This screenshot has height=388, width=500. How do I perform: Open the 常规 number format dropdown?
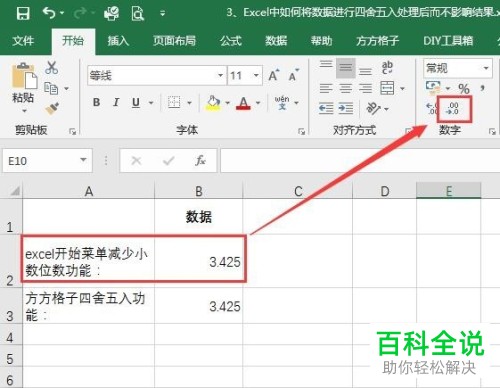pos(486,68)
